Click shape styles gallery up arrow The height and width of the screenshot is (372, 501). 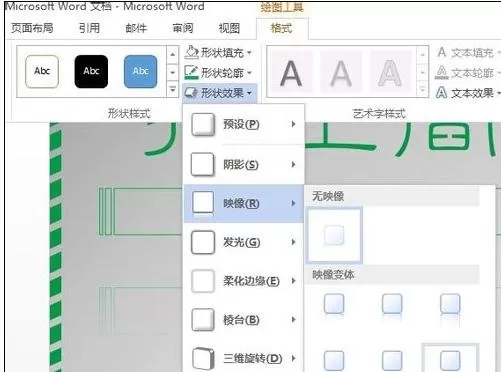tap(172, 54)
